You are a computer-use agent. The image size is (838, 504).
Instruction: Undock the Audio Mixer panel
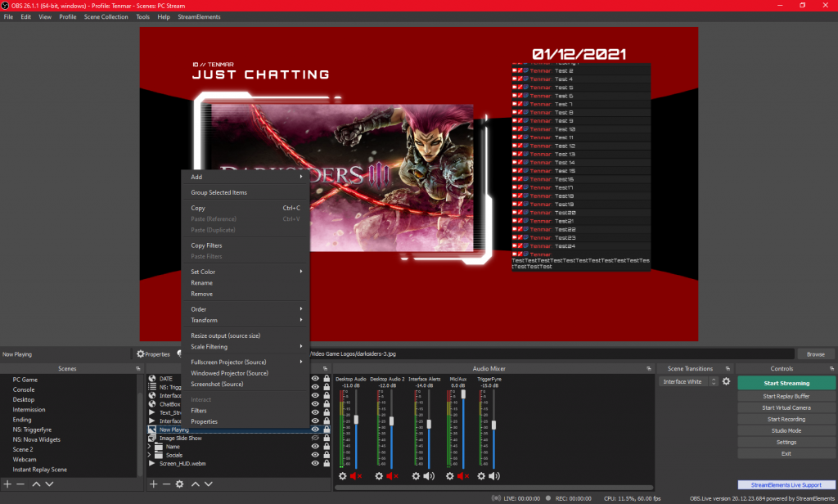click(x=649, y=369)
